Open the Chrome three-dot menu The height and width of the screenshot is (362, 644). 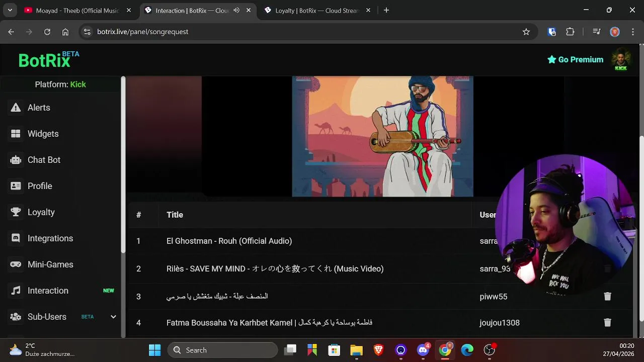(x=632, y=32)
